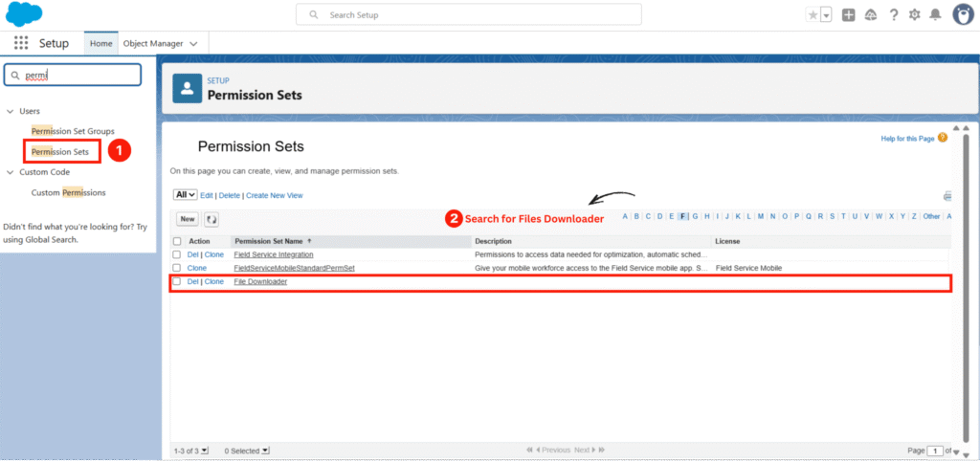Viewport: 980px width, 462px height.
Task: Tick the Field Service Integration row checkbox
Action: (x=177, y=254)
